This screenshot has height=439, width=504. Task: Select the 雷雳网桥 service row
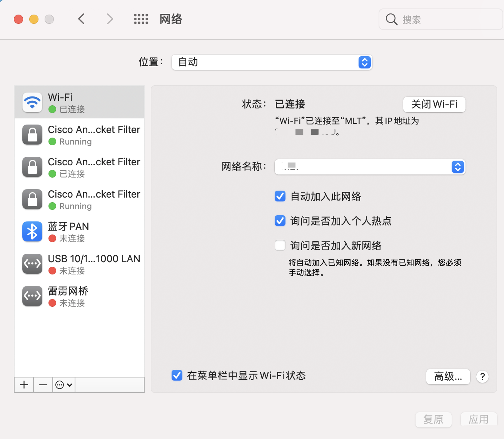click(x=79, y=296)
